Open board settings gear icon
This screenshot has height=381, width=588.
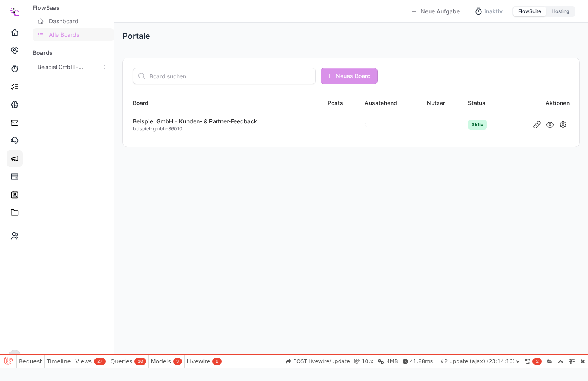click(563, 125)
